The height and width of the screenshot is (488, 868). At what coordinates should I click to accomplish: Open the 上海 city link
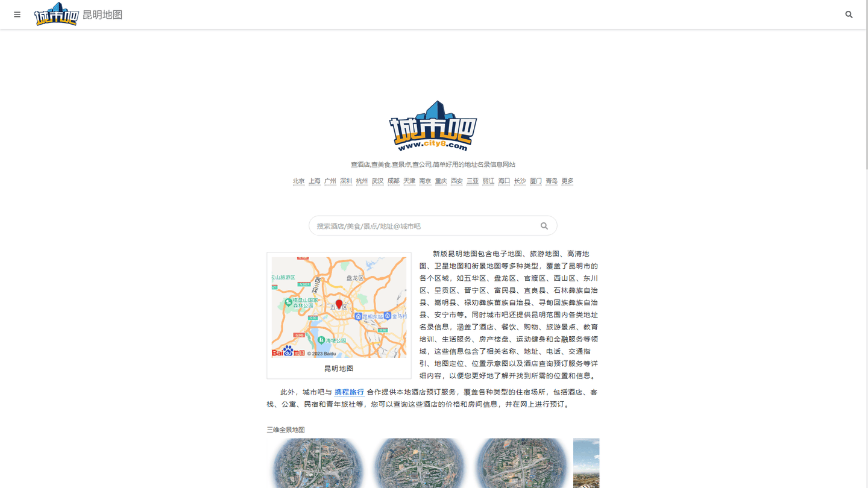coord(315,181)
